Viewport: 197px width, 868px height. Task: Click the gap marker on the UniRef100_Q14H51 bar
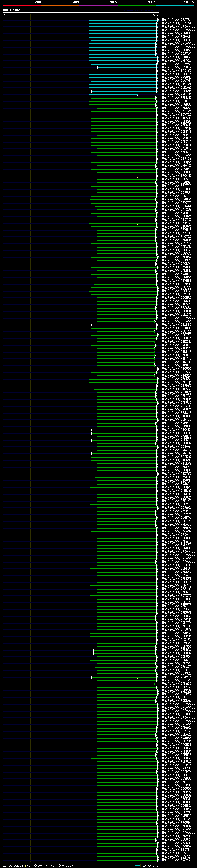(137, 200)
